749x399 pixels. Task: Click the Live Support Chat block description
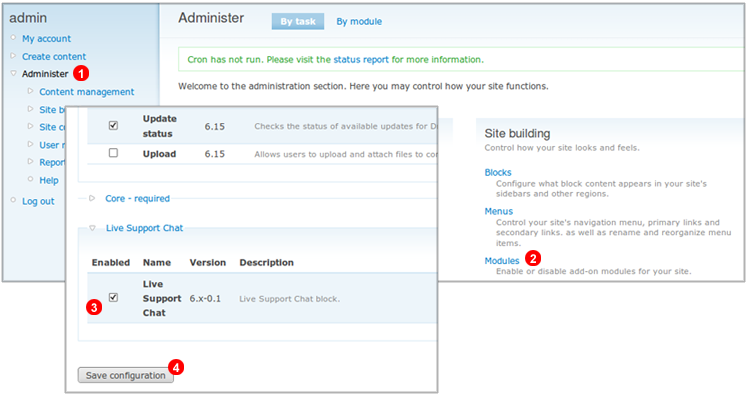click(289, 299)
